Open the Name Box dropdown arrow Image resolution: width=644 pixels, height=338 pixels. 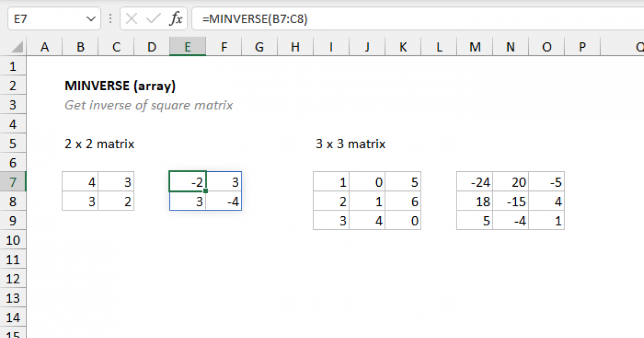pos(90,19)
